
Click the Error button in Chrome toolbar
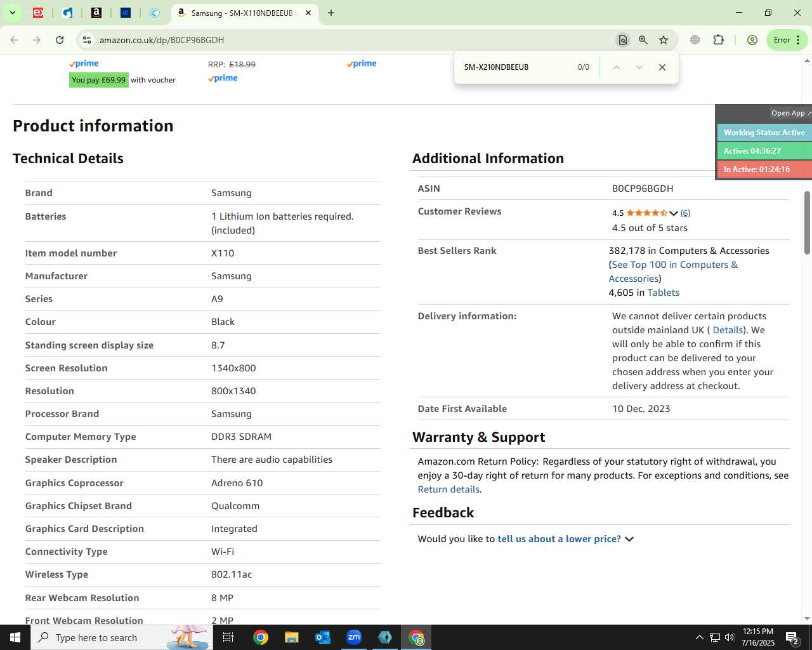point(787,40)
